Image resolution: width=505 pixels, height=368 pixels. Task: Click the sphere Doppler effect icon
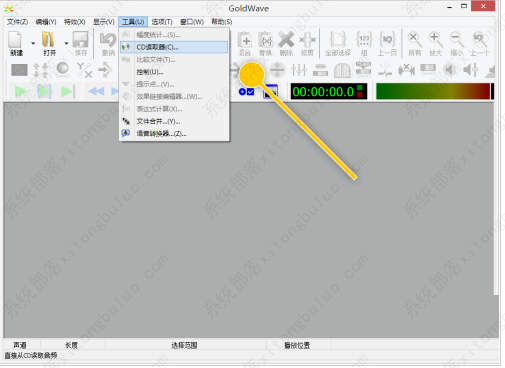pos(62,69)
